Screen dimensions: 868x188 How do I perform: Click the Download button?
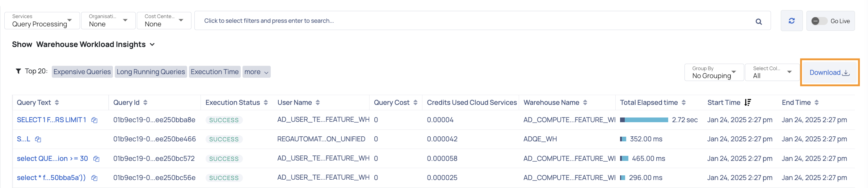830,72
